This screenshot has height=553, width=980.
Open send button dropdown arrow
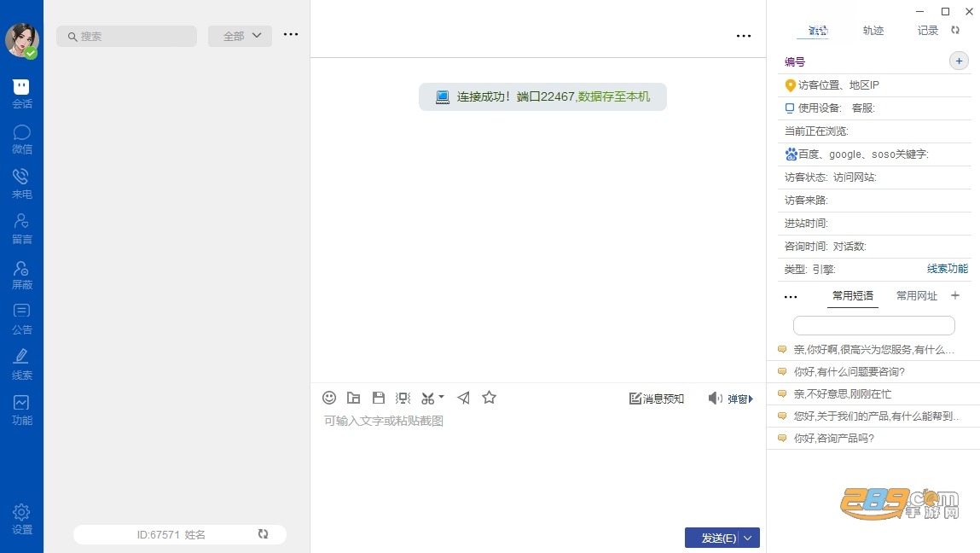748,538
